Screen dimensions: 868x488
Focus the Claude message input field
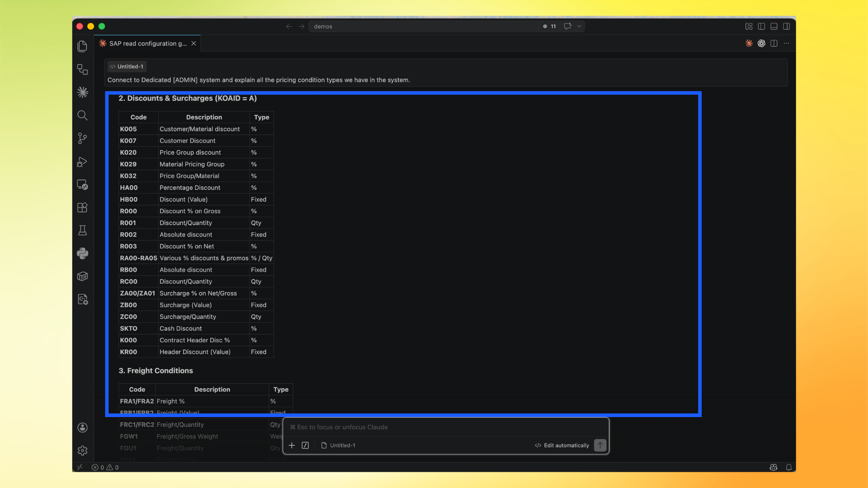pos(445,427)
